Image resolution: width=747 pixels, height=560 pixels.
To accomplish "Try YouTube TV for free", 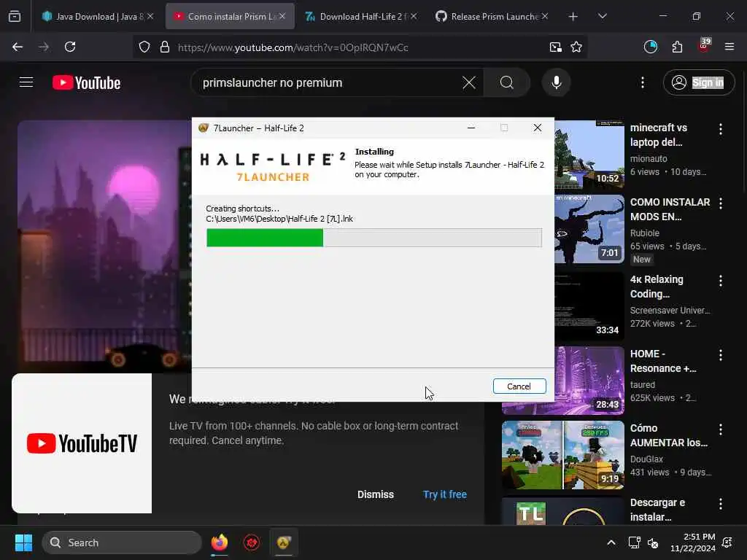I will tap(445, 494).
